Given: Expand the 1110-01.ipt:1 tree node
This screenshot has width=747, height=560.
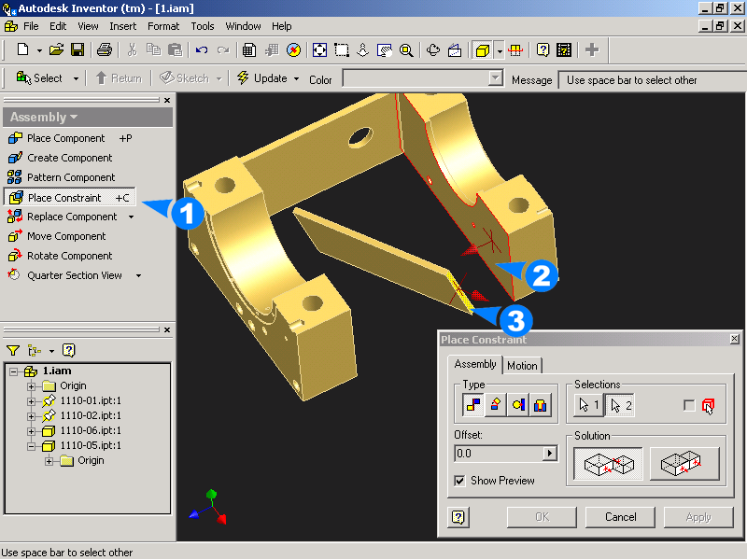Looking at the screenshot, I should click(x=31, y=401).
